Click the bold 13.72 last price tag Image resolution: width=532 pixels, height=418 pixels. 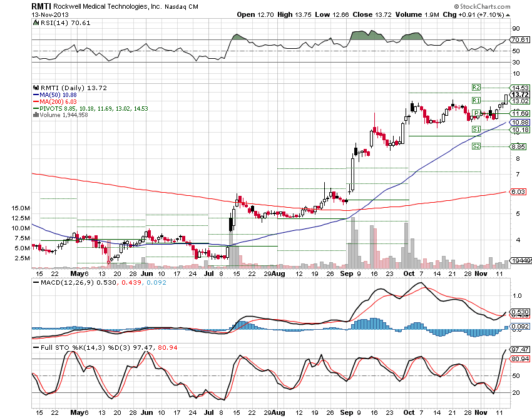[x=519, y=94]
